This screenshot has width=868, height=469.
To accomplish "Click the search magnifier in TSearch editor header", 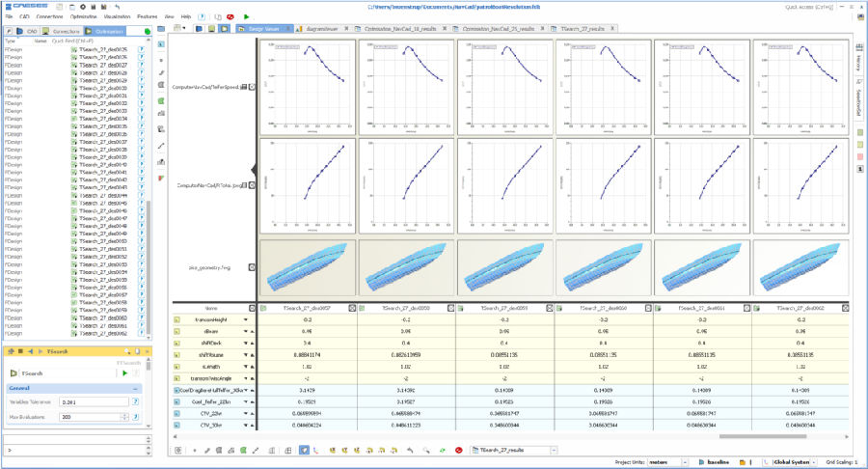I will [x=127, y=351].
